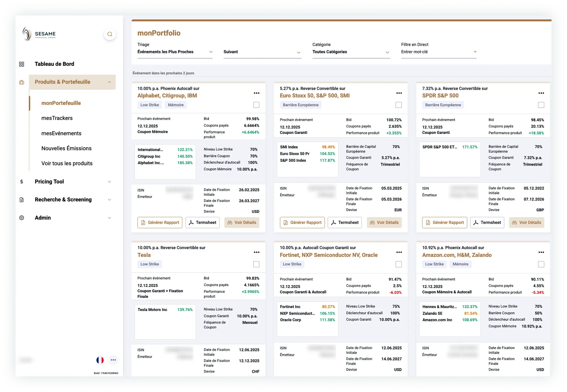
Task: Click the plus icon in Filtre en Direct
Action: (x=475, y=52)
